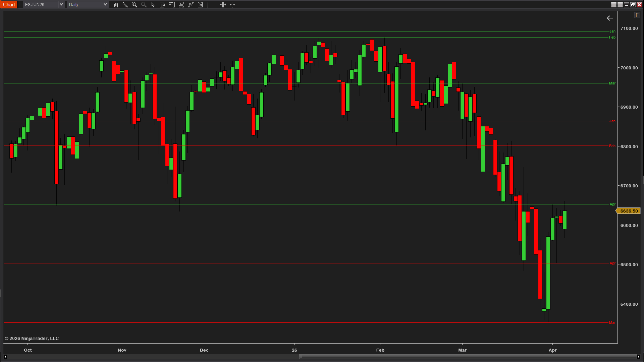Open the Daily interval dropdown
Image resolution: width=644 pixels, height=362 pixels.
coord(105,4)
